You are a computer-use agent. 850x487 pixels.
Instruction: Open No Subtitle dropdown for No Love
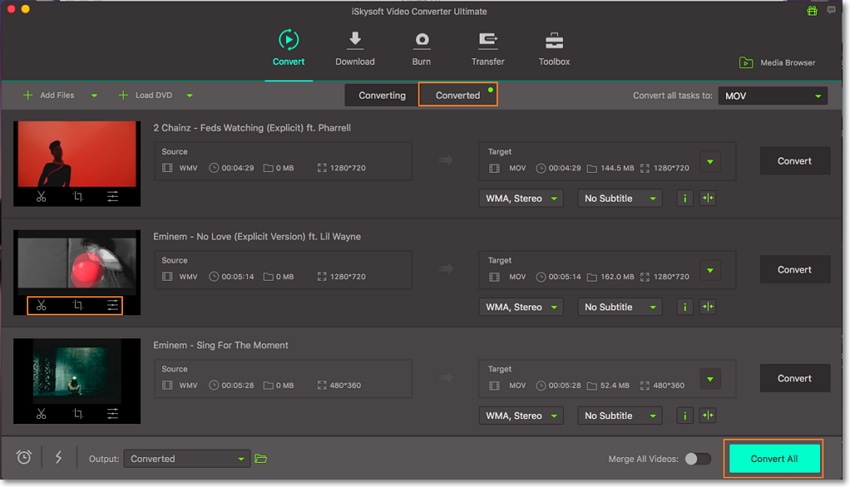click(x=620, y=307)
